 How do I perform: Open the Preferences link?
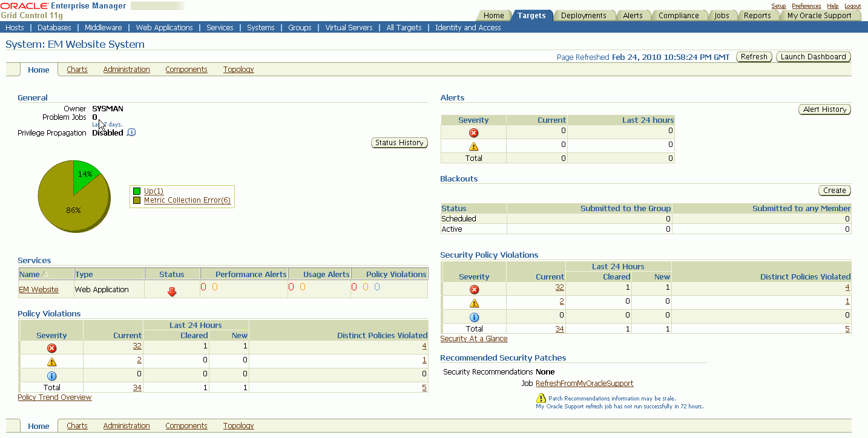click(806, 6)
